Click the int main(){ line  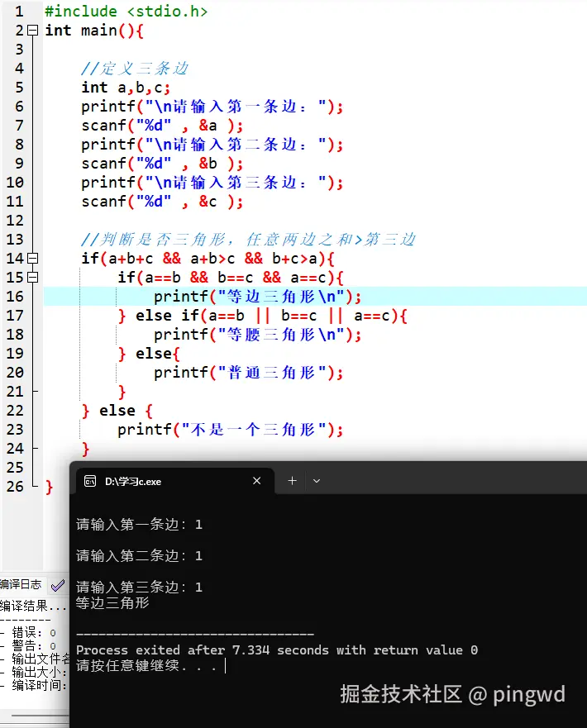coord(94,31)
